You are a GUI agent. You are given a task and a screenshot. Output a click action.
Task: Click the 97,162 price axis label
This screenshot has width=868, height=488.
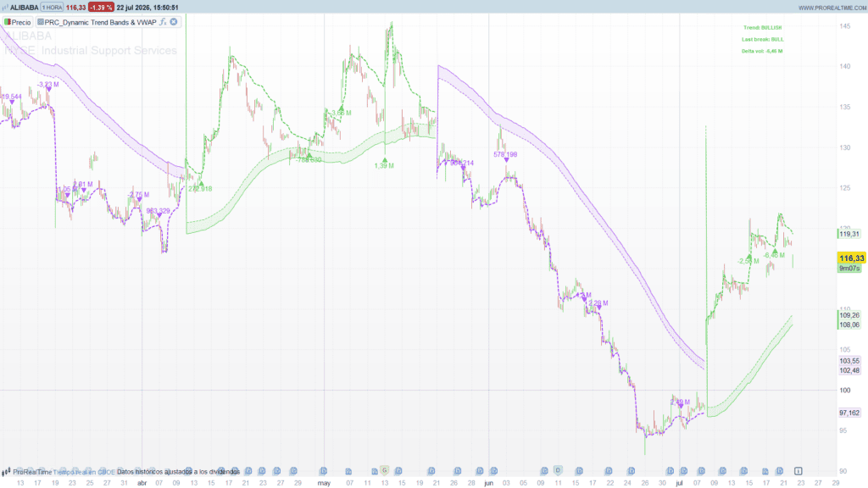click(849, 413)
